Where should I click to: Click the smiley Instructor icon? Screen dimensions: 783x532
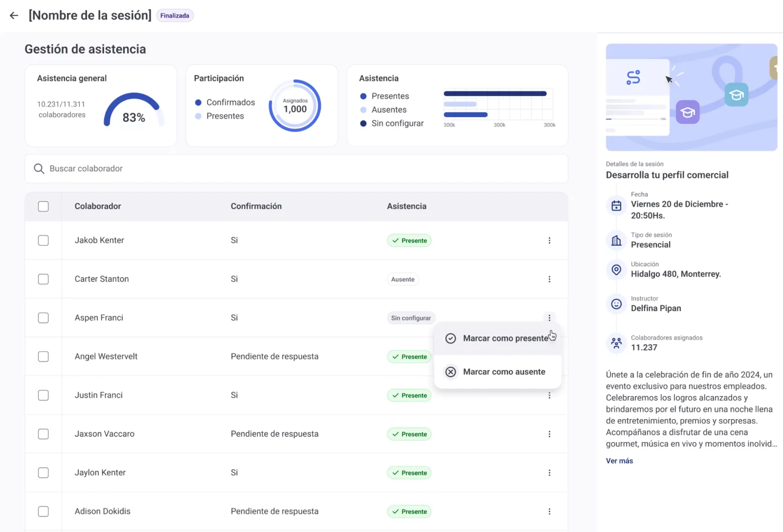[x=616, y=304]
